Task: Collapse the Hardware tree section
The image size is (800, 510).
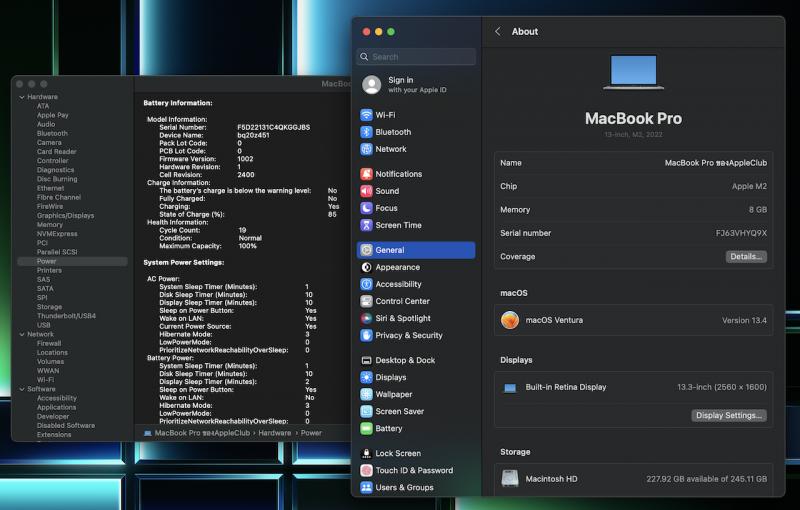Action: 22,97
